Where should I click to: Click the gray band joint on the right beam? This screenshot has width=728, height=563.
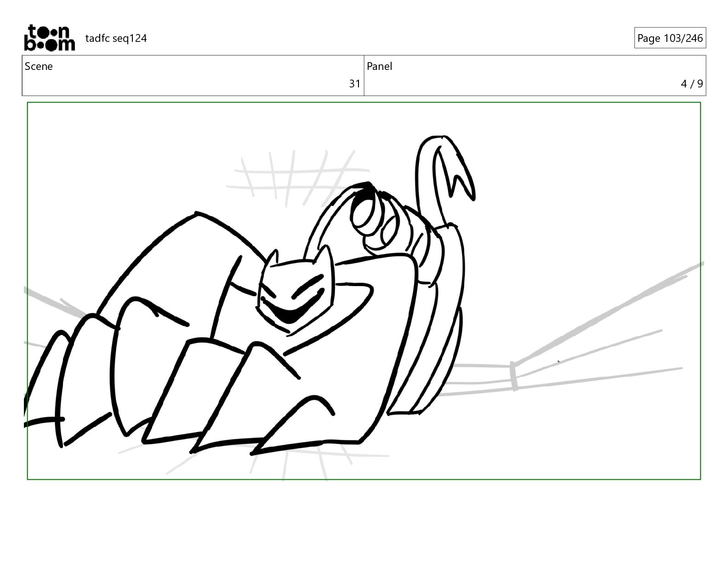[514, 376]
